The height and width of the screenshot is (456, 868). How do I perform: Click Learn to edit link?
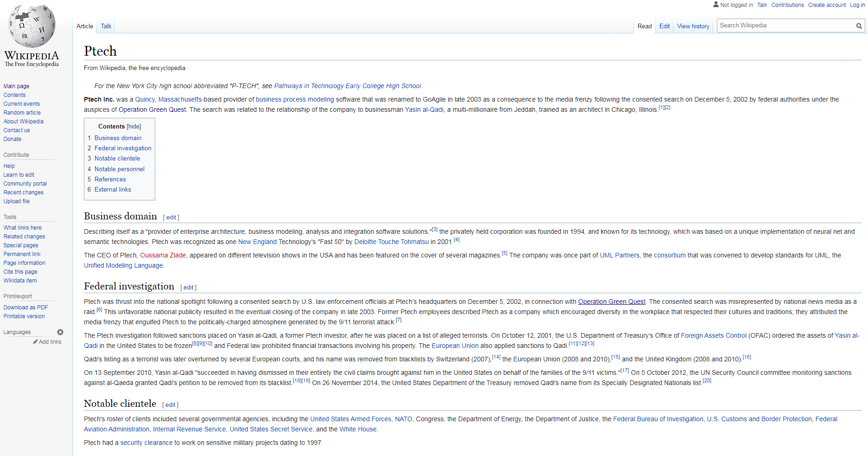point(19,175)
